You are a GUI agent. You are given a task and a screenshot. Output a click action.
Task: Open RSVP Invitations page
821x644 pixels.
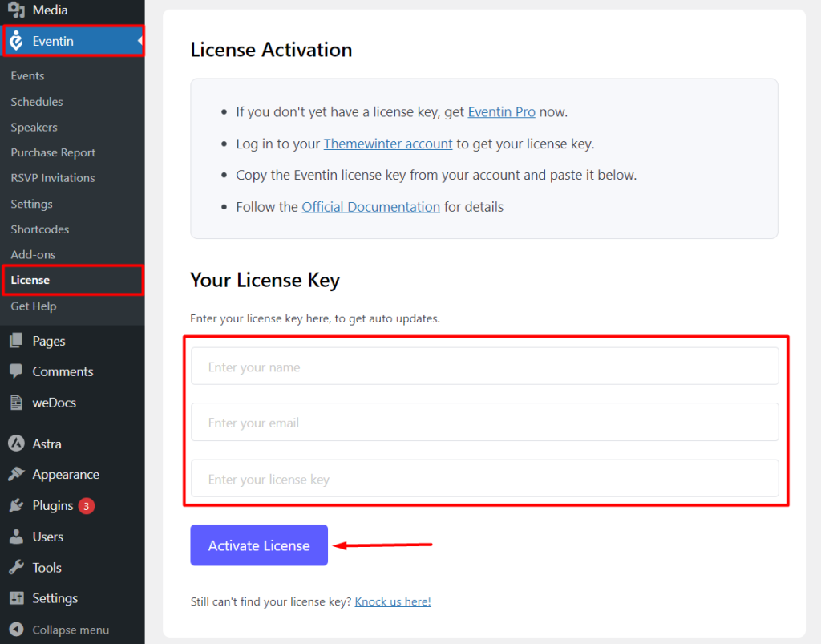[53, 178]
